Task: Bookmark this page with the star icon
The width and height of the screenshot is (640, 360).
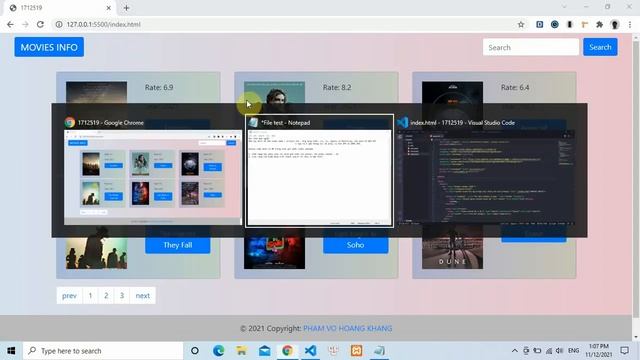Action: [521, 24]
